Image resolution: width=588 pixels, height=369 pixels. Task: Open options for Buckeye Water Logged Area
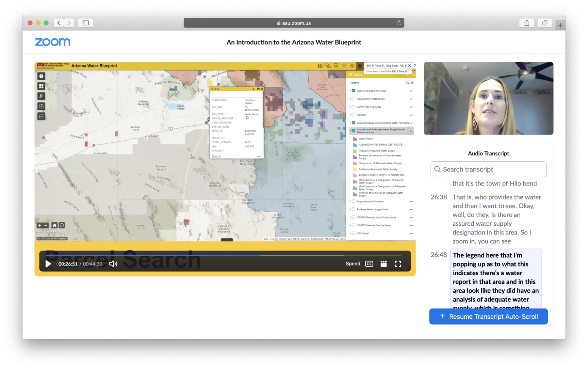412,210
